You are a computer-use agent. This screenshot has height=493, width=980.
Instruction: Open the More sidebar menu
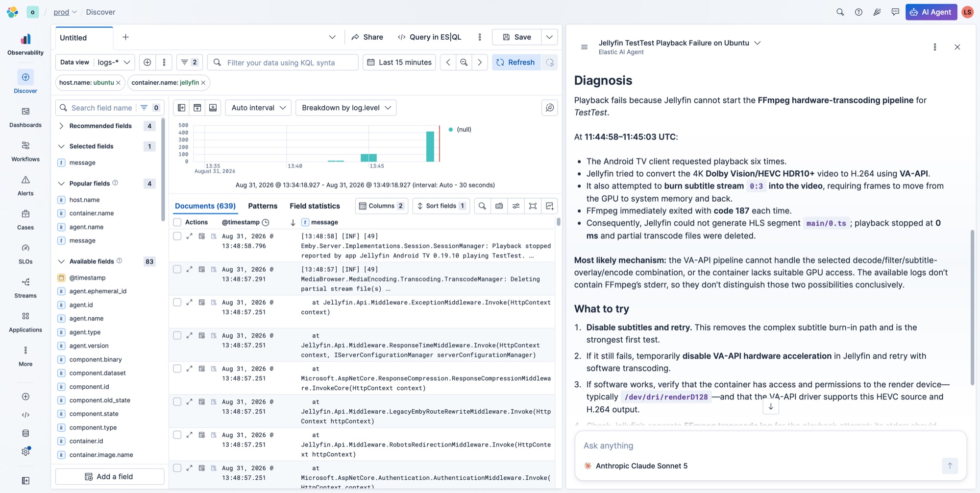pyautogui.click(x=25, y=356)
